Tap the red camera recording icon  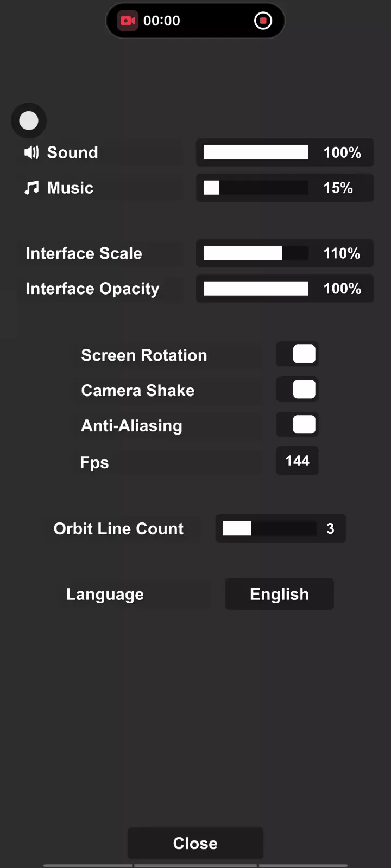pyautogui.click(x=128, y=21)
